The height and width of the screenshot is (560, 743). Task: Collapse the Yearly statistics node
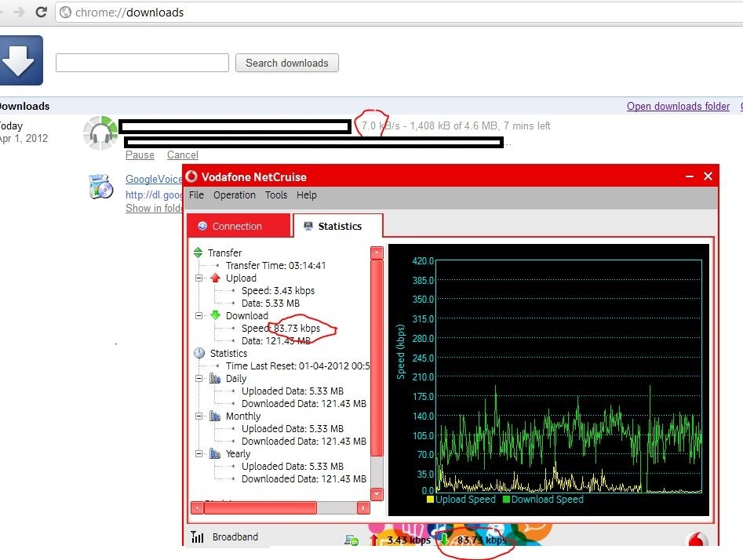(x=199, y=453)
